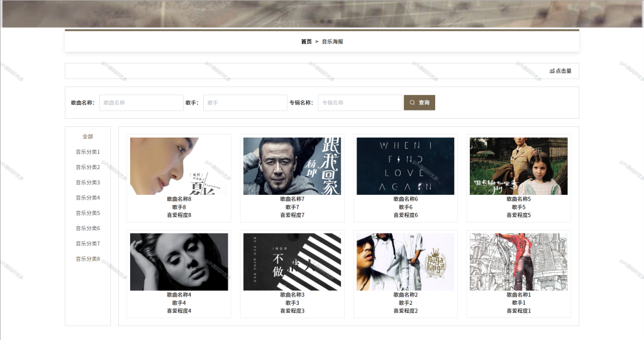This screenshot has height=340, width=644.
Task: Focus the 专辑名称 input field
Action: (360, 102)
